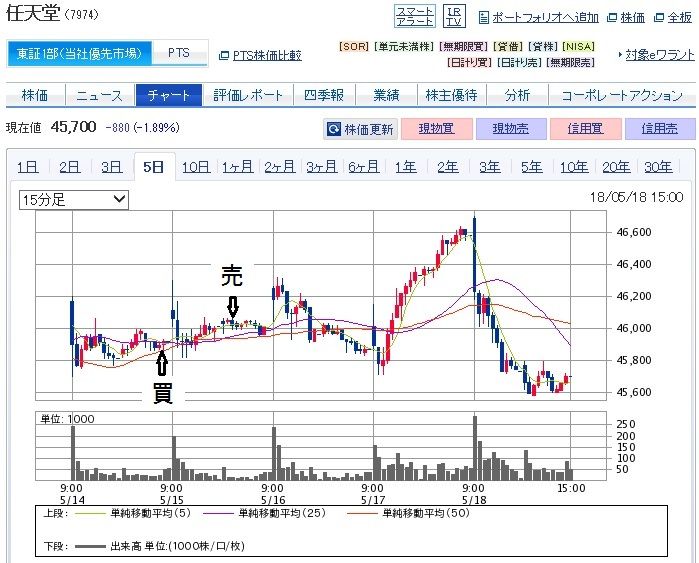Switch to the PTS market tab
699x563 pixels.
(179, 53)
